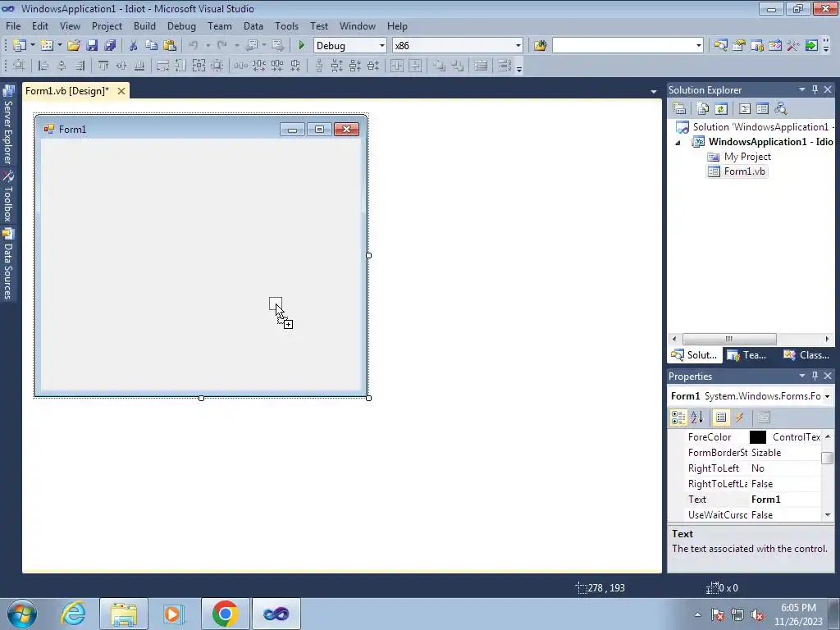840x630 pixels.
Task: Click the FormBorderStyle value Sizable
Action: point(766,453)
